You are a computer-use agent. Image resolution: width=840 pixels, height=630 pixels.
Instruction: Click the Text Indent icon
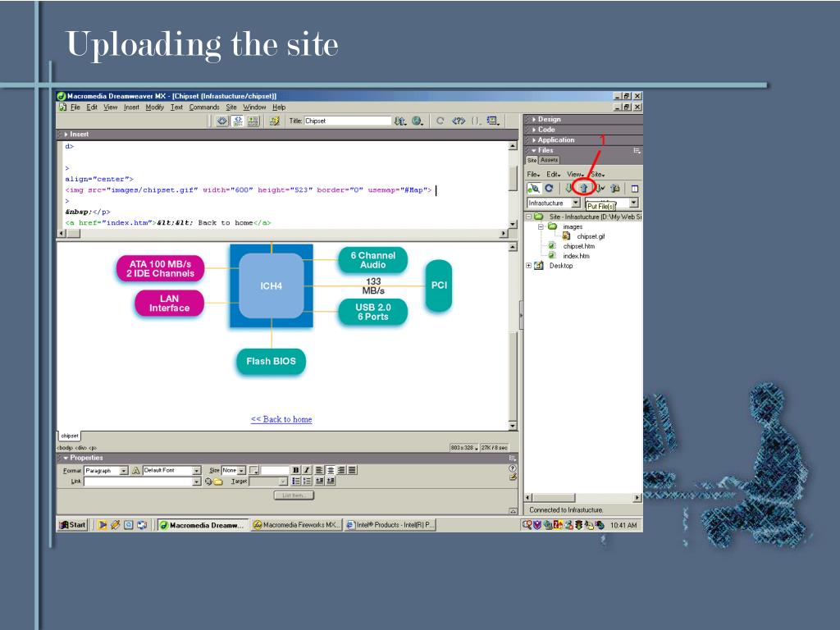331,481
